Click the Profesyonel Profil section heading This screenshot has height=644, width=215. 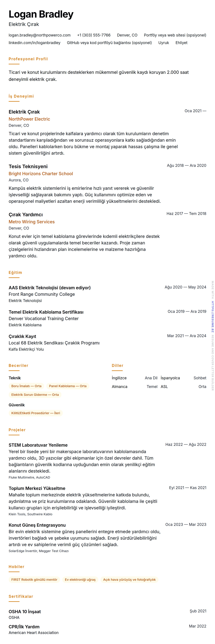pyautogui.click(x=28, y=59)
